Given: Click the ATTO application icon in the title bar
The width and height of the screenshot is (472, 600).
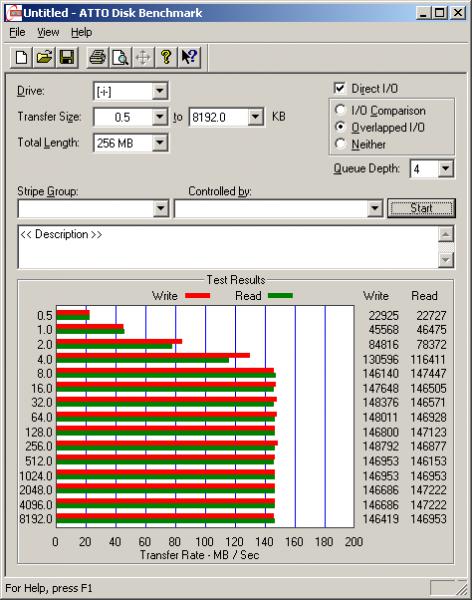Looking at the screenshot, I should tap(15, 13).
